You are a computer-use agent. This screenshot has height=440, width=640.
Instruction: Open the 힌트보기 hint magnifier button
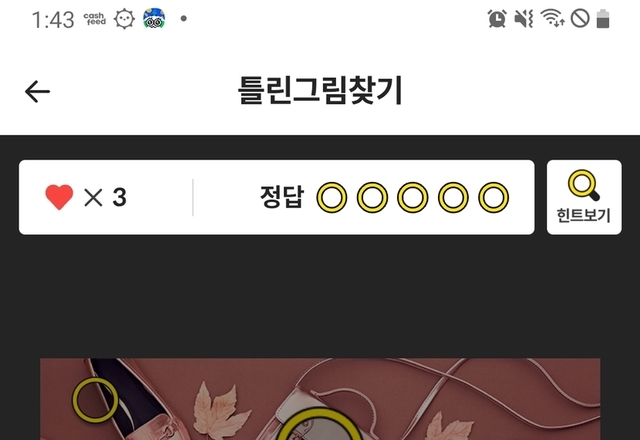[584, 197]
